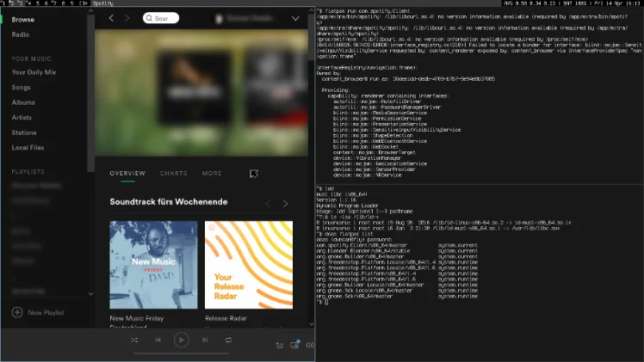
Task: Switch to workspace 8 in the top bar
Action: point(63,3)
